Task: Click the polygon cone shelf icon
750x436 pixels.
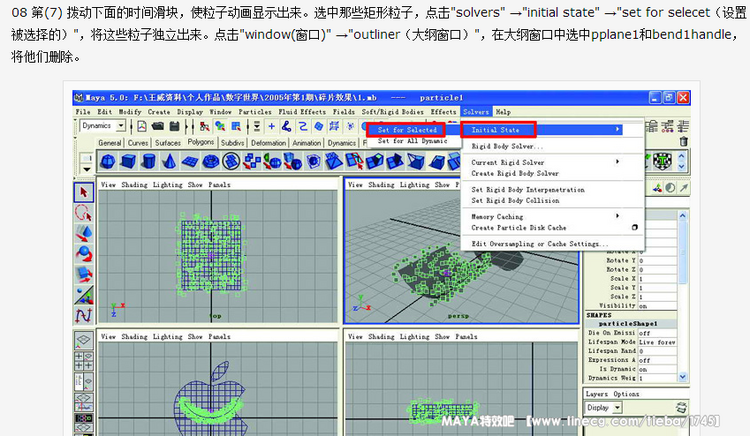Action: point(169,162)
